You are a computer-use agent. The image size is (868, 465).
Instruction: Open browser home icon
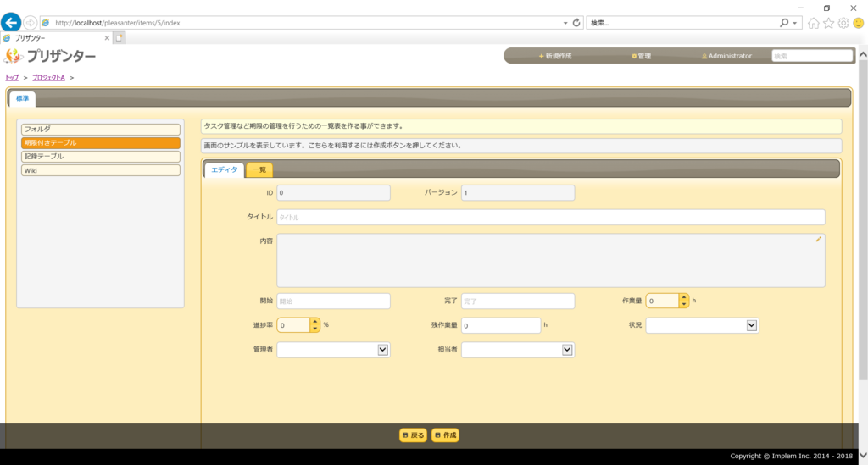813,23
